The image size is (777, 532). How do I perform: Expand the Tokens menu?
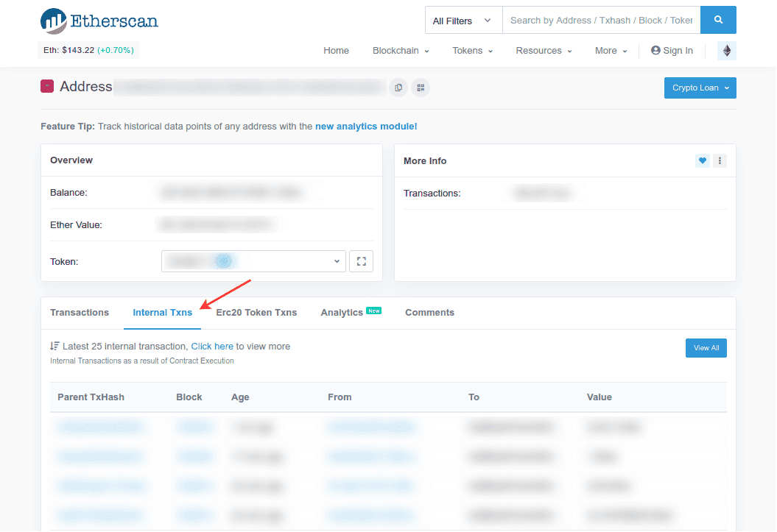pyautogui.click(x=472, y=51)
